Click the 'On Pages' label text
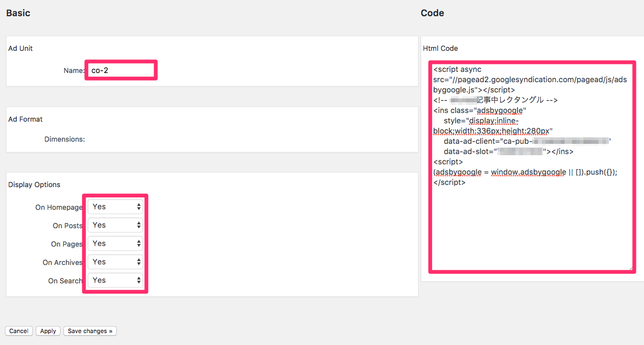The width and height of the screenshot is (644, 345). coord(67,244)
